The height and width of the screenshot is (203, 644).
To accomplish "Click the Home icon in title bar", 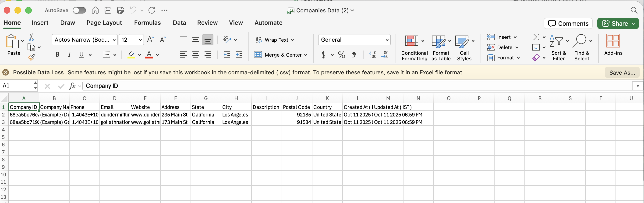I will 95,10.
